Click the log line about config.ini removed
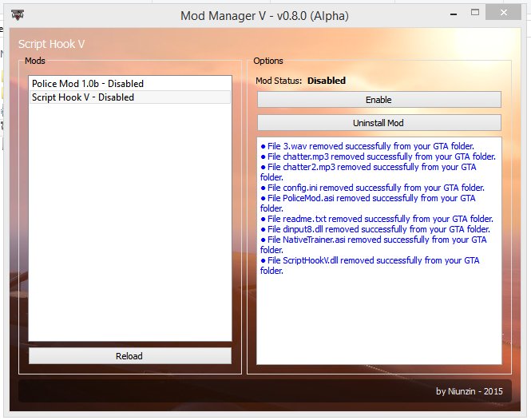 click(x=373, y=188)
